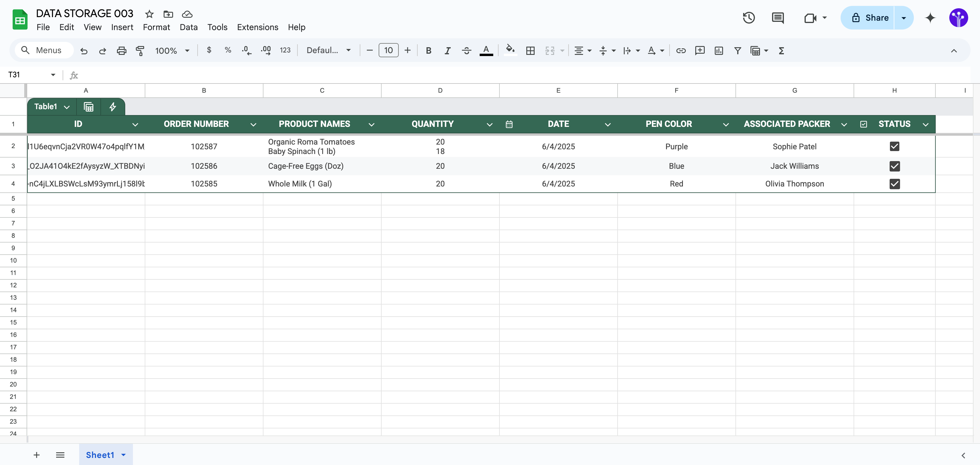Increase decimal places icon
The height and width of the screenshot is (465, 980).
pos(266,50)
